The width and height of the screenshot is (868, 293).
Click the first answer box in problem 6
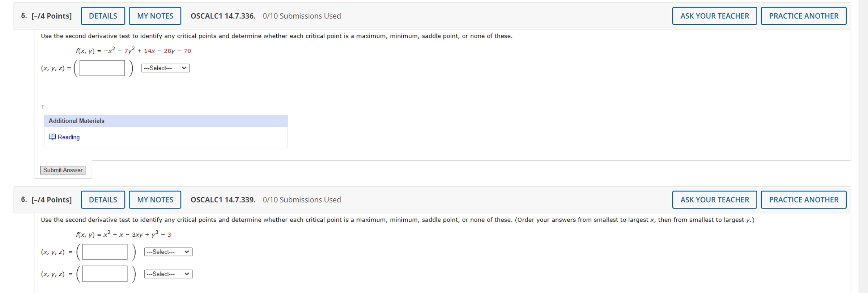pos(104,251)
